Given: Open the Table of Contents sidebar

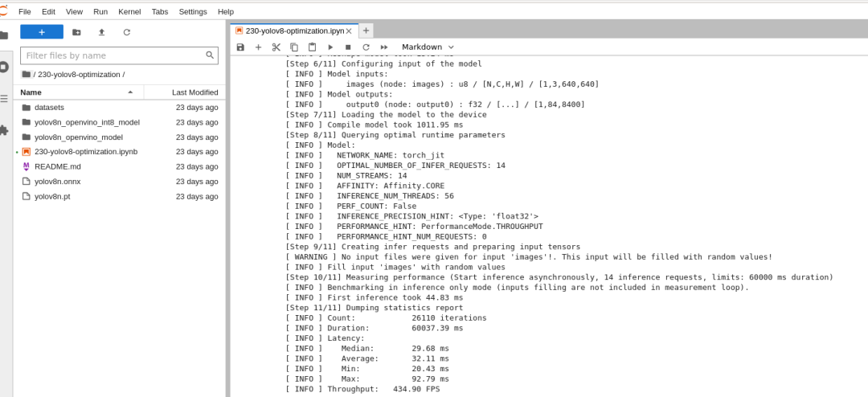Looking at the screenshot, I should coord(4,99).
